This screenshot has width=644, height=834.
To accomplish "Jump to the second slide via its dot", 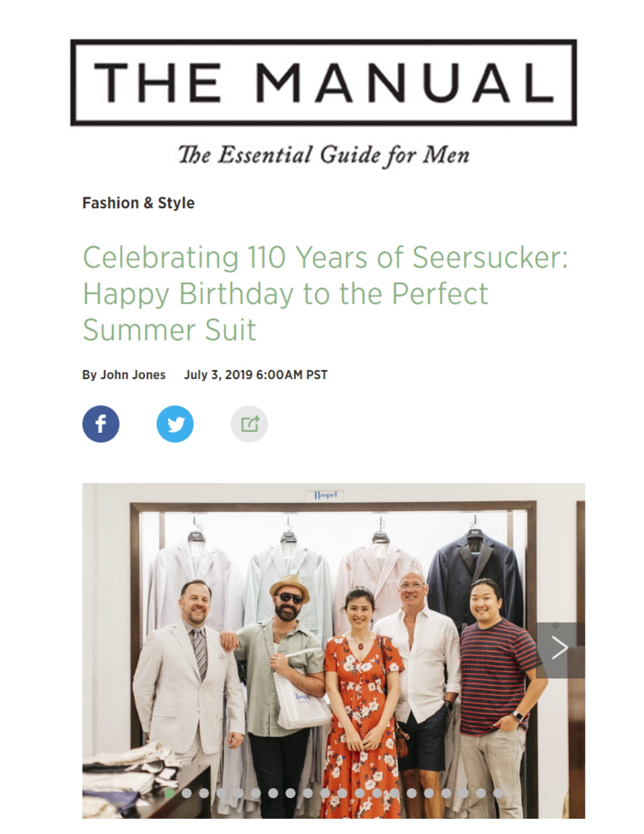I will [x=186, y=793].
